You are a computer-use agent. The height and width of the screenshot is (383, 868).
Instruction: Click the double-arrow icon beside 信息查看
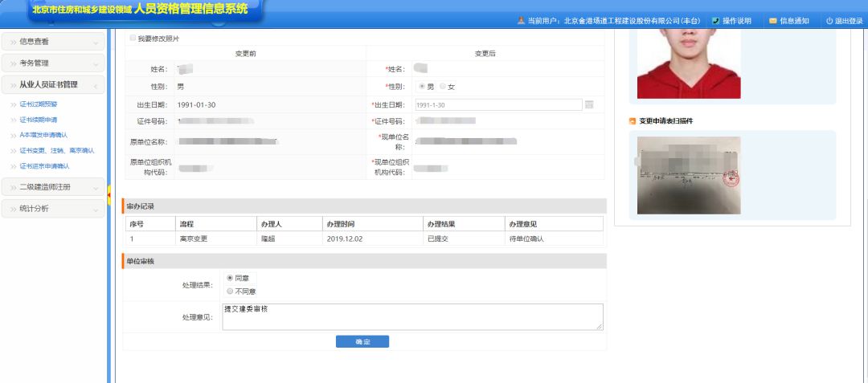pos(14,42)
